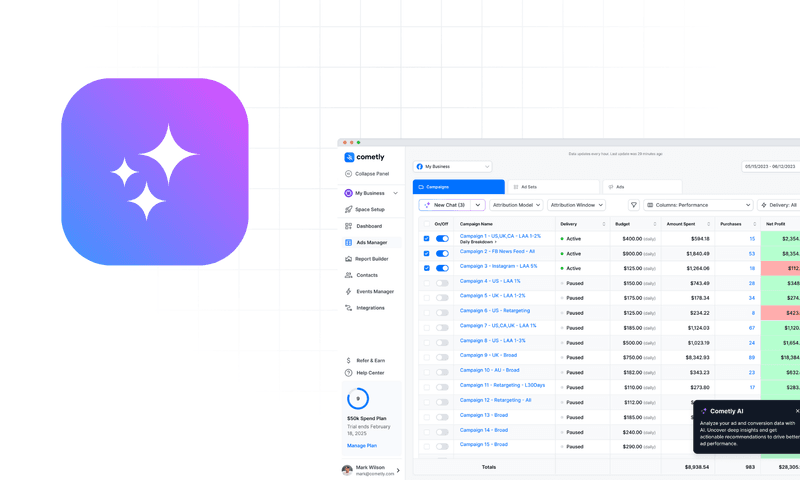Click the $8,938.54 total amount spent
Screen dimensions: 800x480
696,467
